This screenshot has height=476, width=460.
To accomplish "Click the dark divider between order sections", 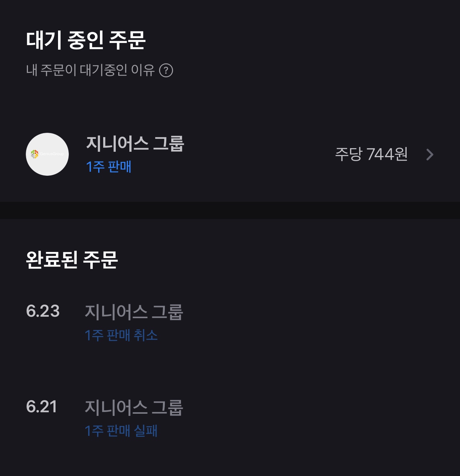I will point(230,210).
